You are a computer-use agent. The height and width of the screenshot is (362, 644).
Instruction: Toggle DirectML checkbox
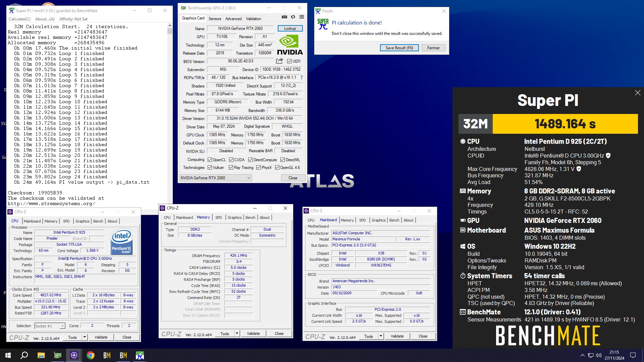[x=282, y=160]
